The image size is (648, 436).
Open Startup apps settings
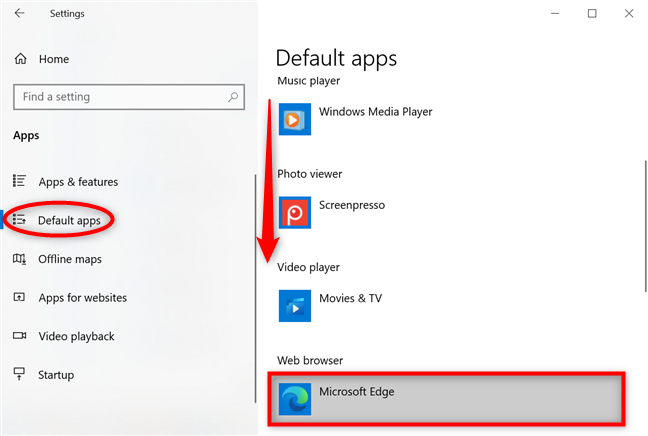[56, 375]
